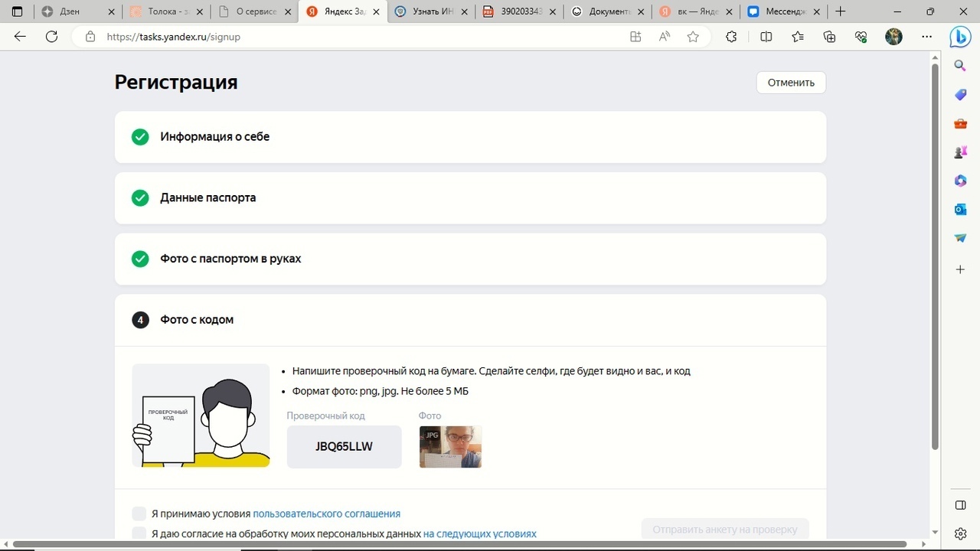The height and width of the screenshot is (551, 980).
Task: Open Microsoft 365 sidebar icon
Action: (x=960, y=180)
